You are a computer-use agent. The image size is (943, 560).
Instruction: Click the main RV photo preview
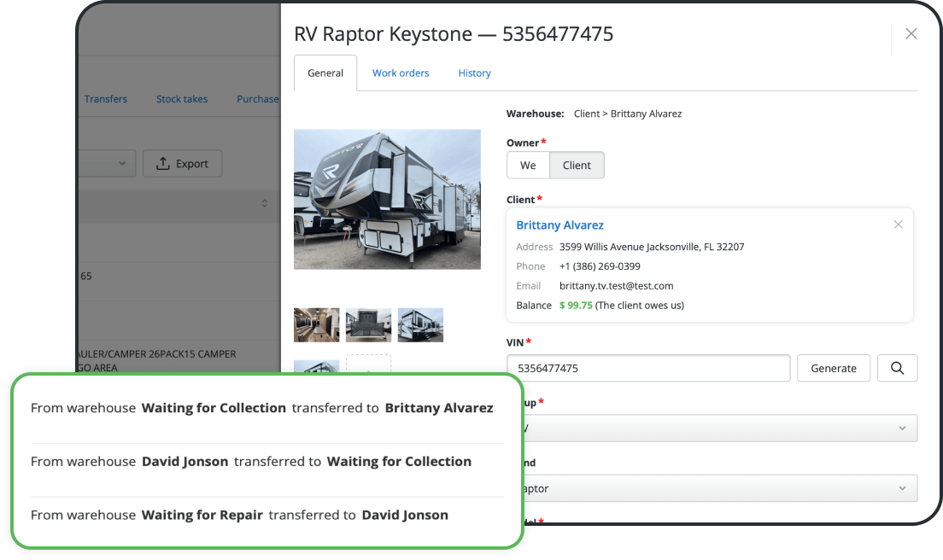pos(387,199)
